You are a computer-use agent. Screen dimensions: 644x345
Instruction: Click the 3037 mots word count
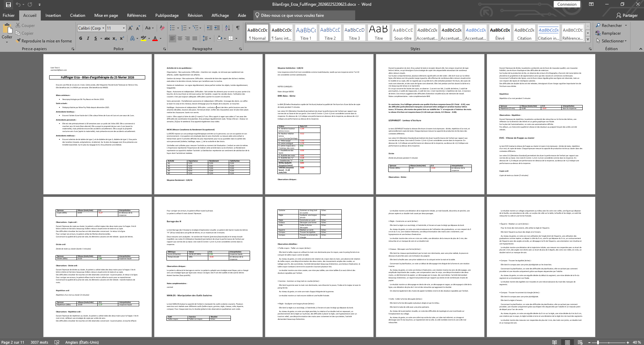39,342
